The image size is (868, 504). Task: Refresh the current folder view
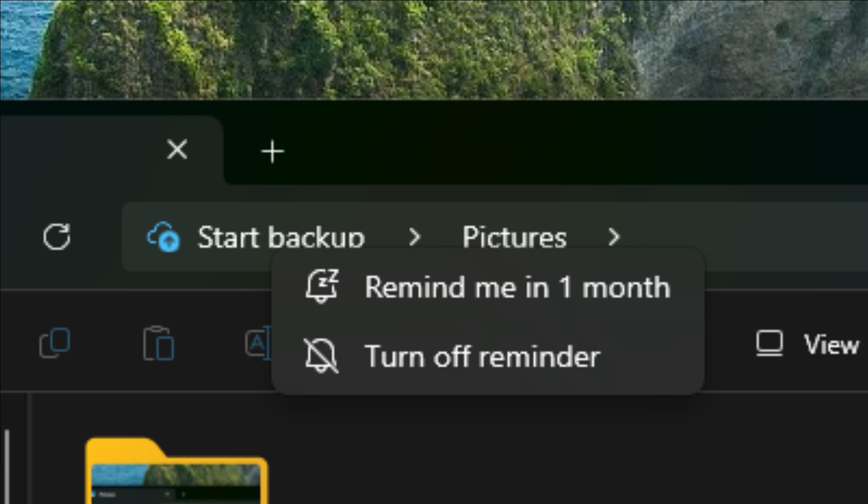(57, 237)
